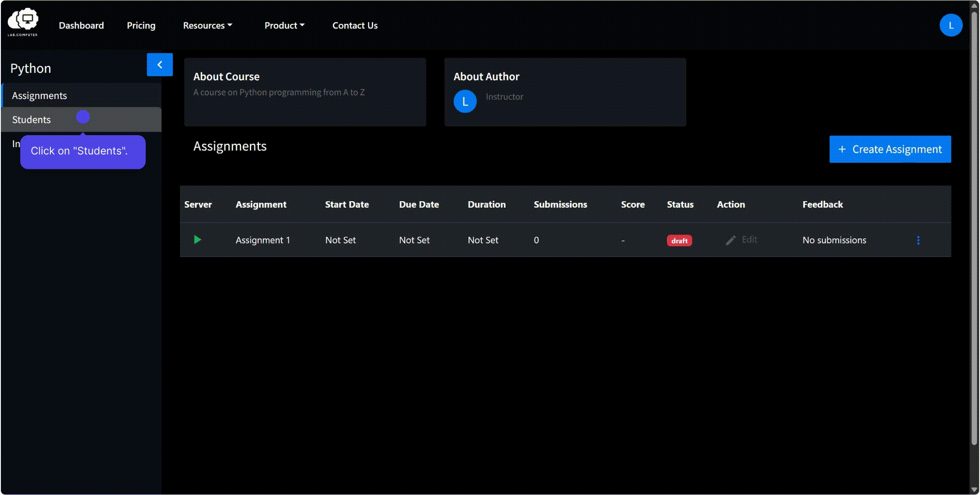Select Students in the sidebar
The height and width of the screenshot is (495, 980).
82,120
